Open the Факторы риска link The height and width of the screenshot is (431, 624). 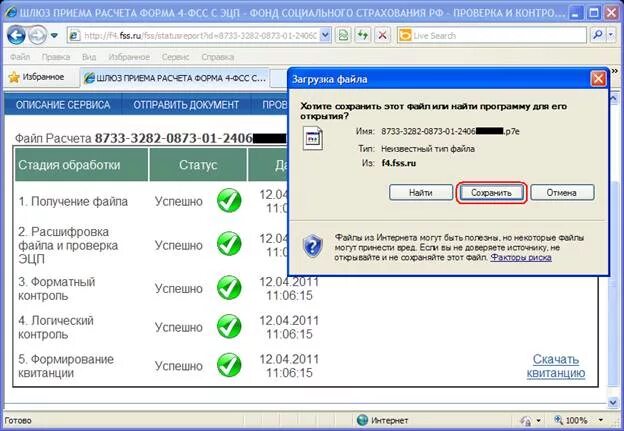[521, 257]
